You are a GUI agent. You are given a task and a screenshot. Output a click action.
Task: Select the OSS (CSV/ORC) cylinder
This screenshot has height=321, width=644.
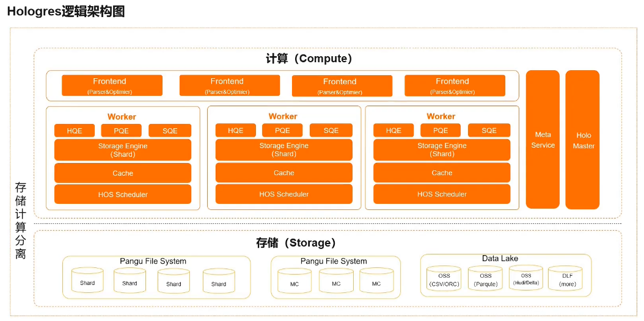[x=444, y=278]
